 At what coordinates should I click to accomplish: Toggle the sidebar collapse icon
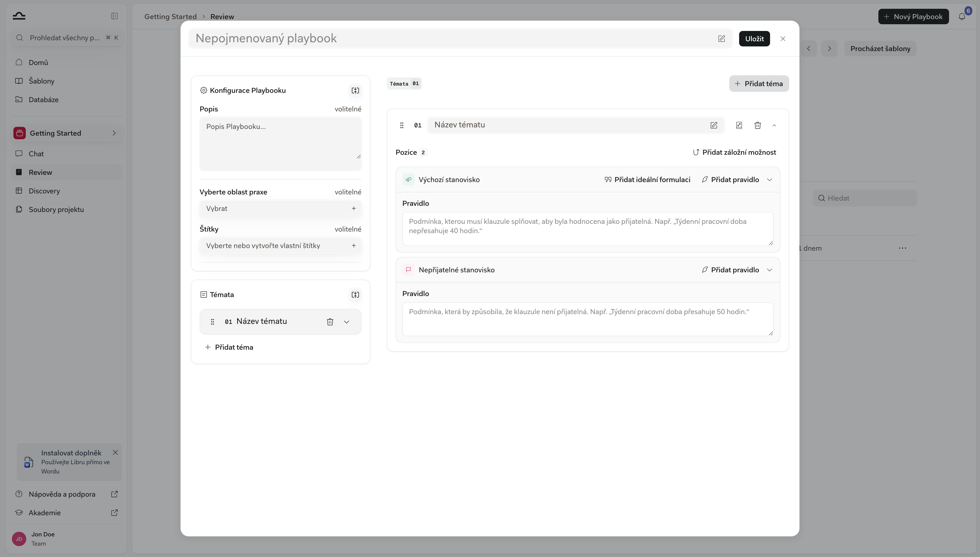click(x=114, y=16)
